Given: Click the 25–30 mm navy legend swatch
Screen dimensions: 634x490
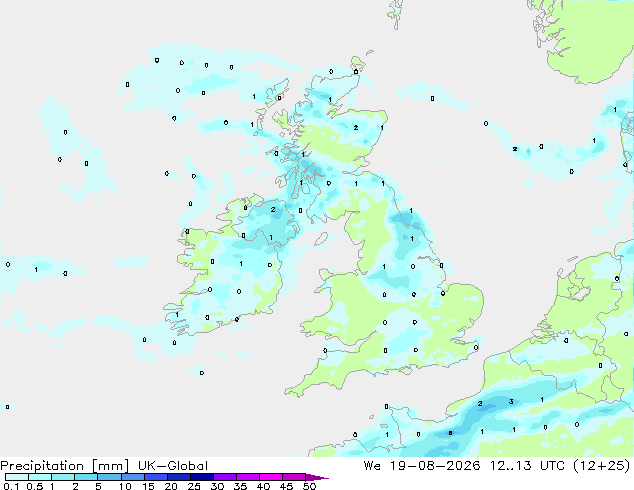Looking at the screenshot, I should [202, 477].
